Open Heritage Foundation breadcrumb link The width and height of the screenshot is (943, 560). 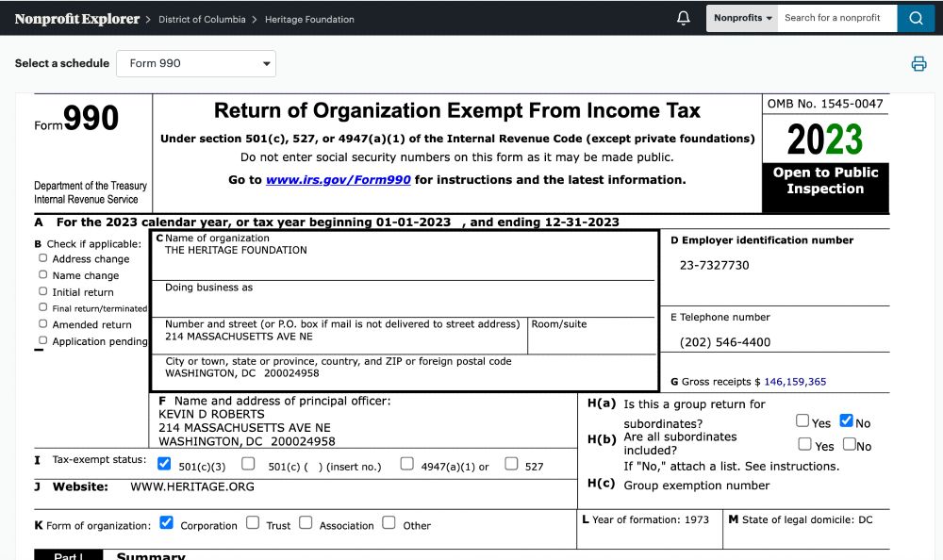coord(309,19)
